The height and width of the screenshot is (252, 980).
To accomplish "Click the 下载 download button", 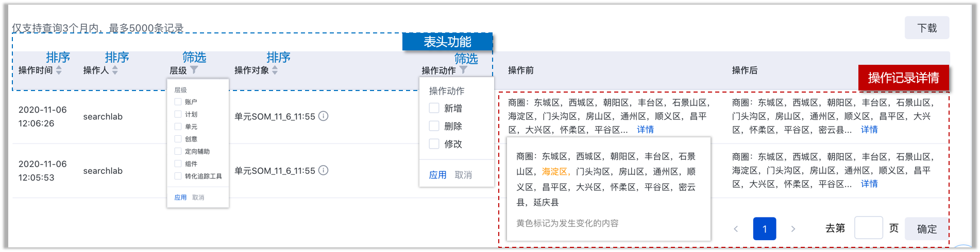I will [926, 28].
